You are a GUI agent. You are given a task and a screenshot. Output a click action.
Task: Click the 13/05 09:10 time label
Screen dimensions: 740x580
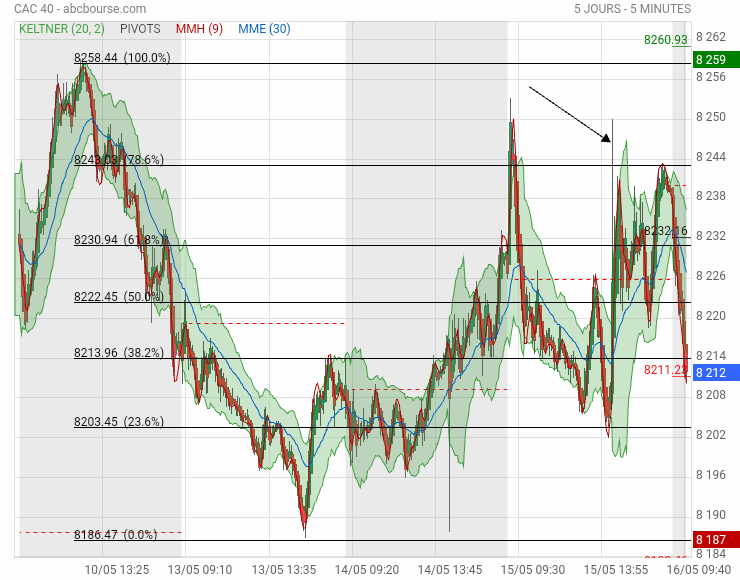(200, 570)
